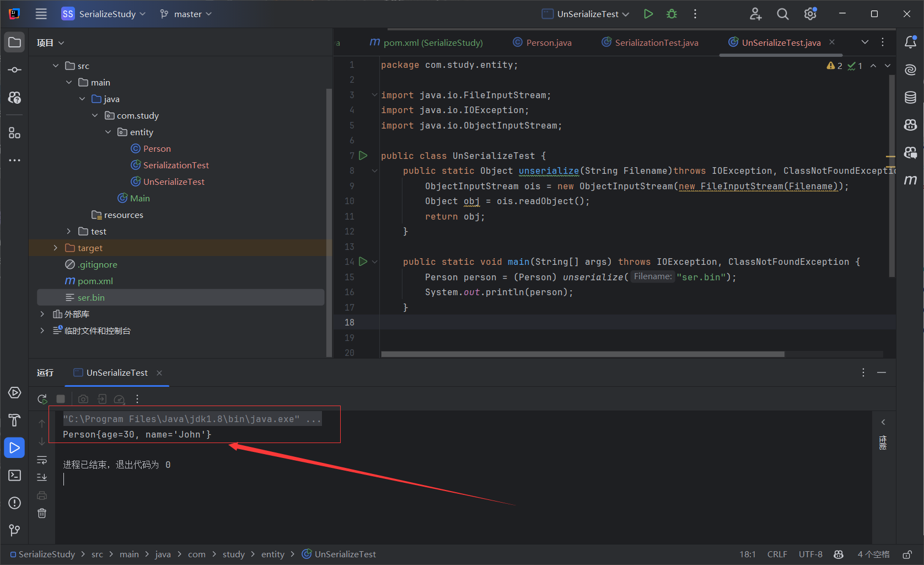Screen dimensions: 924x565
Task: Expand 外部库 node
Action: pyautogui.click(x=42, y=314)
